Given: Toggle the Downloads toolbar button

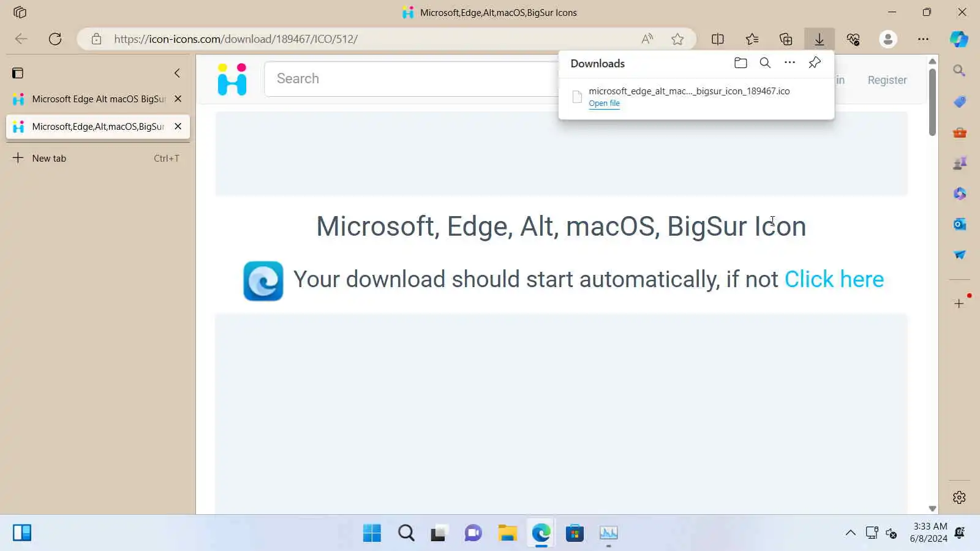Looking at the screenshot, I should click(x=820, y=39).
